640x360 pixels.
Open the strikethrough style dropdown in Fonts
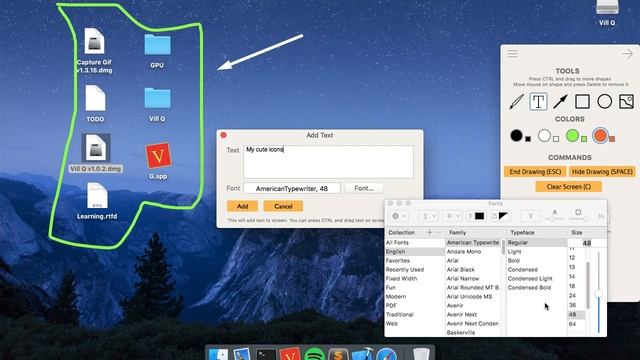(x=453, y=216)
